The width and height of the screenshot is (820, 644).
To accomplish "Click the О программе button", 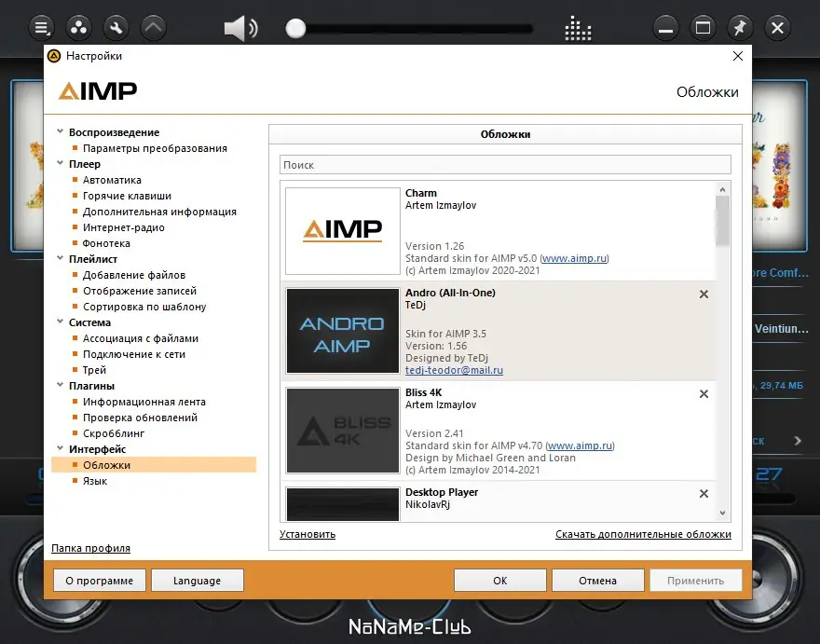I will [100, 581].
